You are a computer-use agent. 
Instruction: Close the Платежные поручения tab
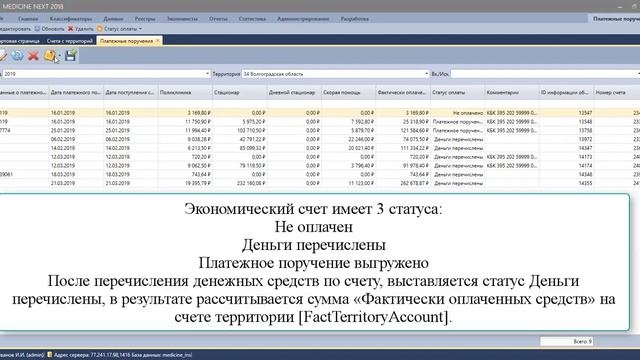tap(158, 41)
